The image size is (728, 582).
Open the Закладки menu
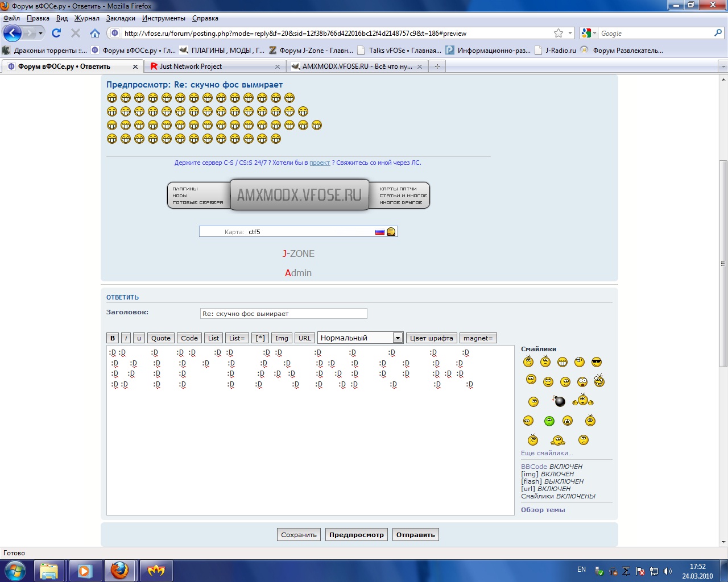point(121,18)
